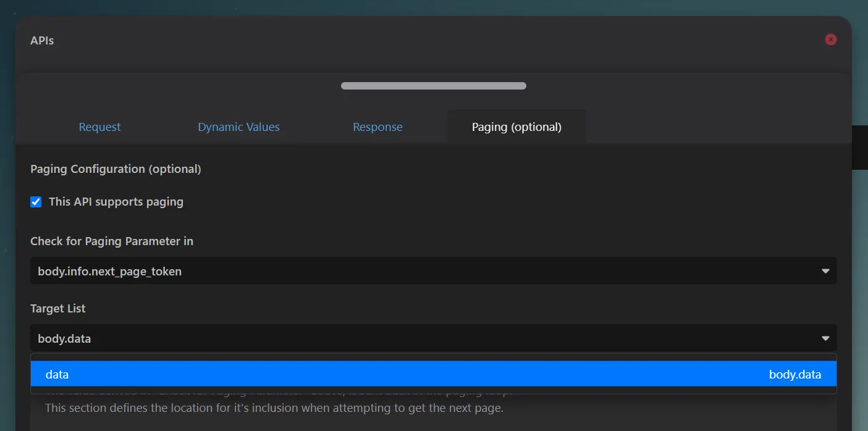This screenshot has height=431, width=868.
Task: Click the Target List label
Action: pyautogui.click(x=58, y=308)
